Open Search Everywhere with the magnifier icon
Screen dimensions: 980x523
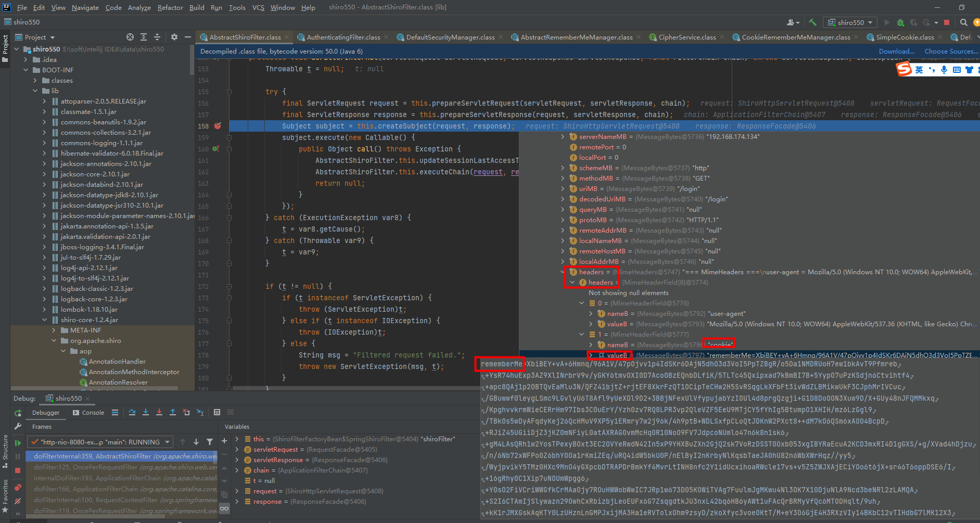coord(964,22)
